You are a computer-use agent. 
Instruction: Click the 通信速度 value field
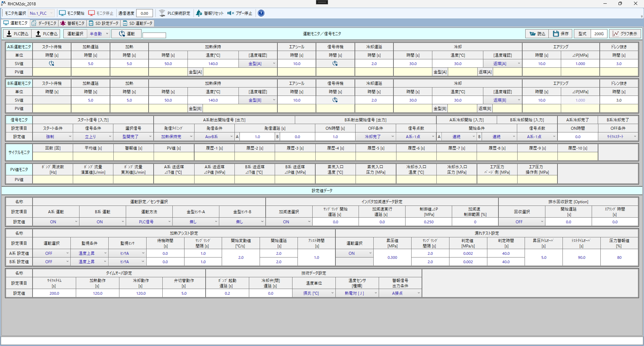pyautogui.click(x=145, y=13)
